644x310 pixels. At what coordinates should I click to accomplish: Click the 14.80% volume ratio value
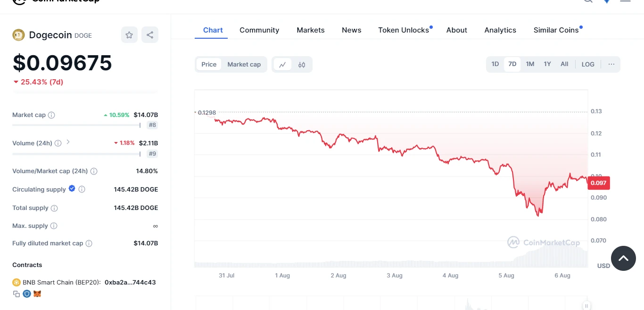[147, 171]
